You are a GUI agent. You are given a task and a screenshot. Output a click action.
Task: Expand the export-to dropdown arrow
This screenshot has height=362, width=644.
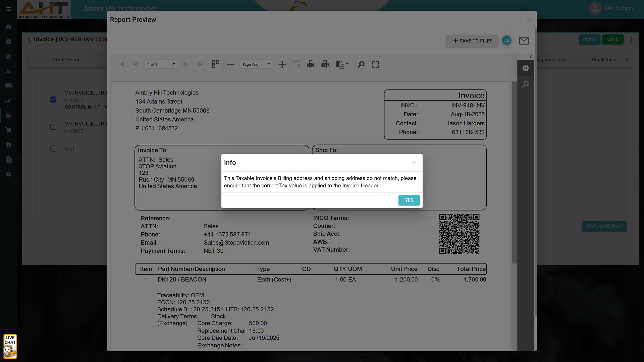[347, 64]
